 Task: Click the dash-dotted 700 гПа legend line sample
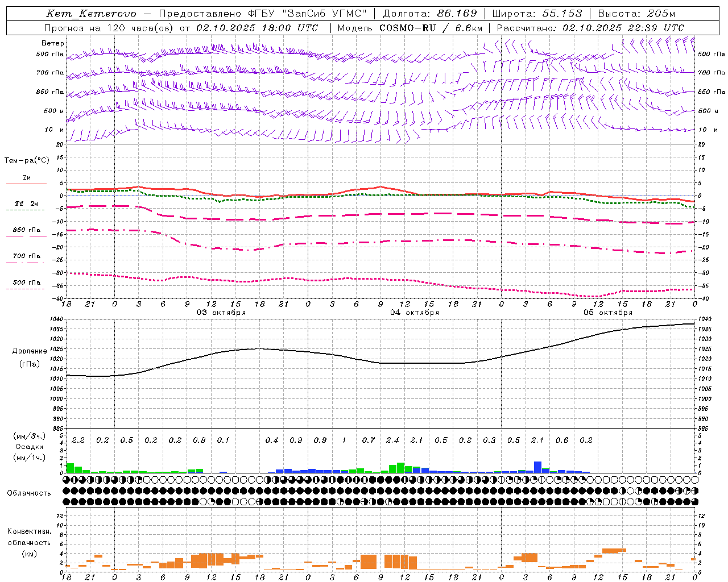[25, 263]
